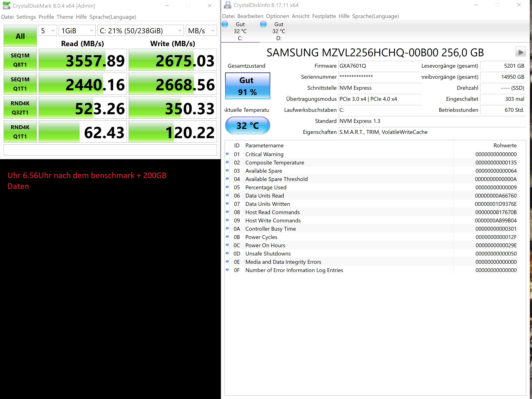Image resolution: width=532 pixels, height=399 pixels.
Task: Click the Rohwerte column header
Action: click(485, 145)
